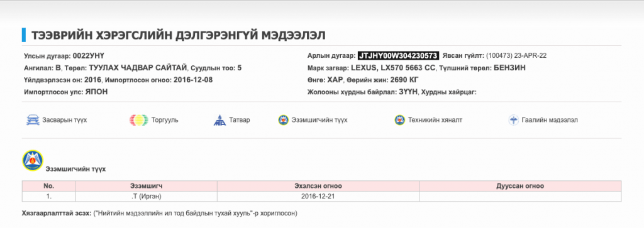Click the Эзэмшигч column header
This screenshot has height=228, width=644.
147,186
